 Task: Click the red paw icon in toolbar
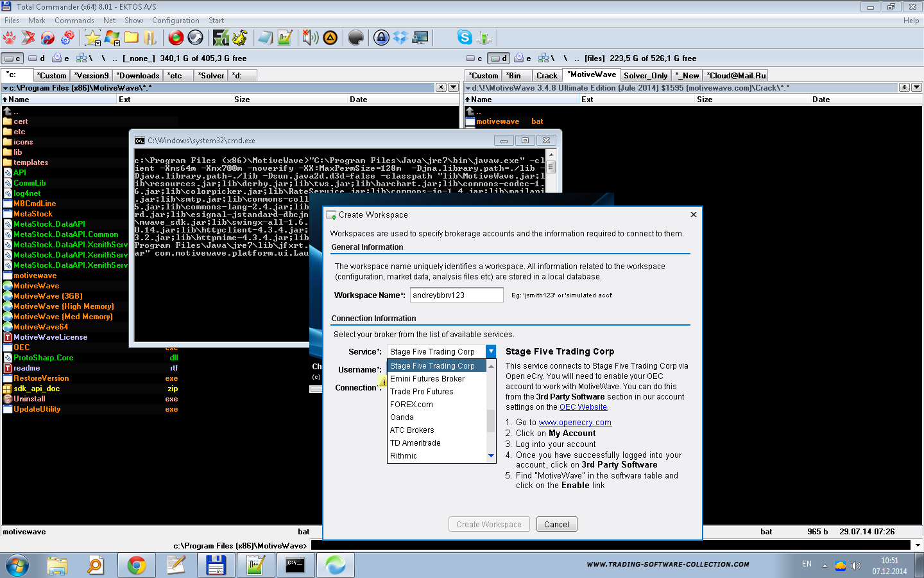(10, 38)
